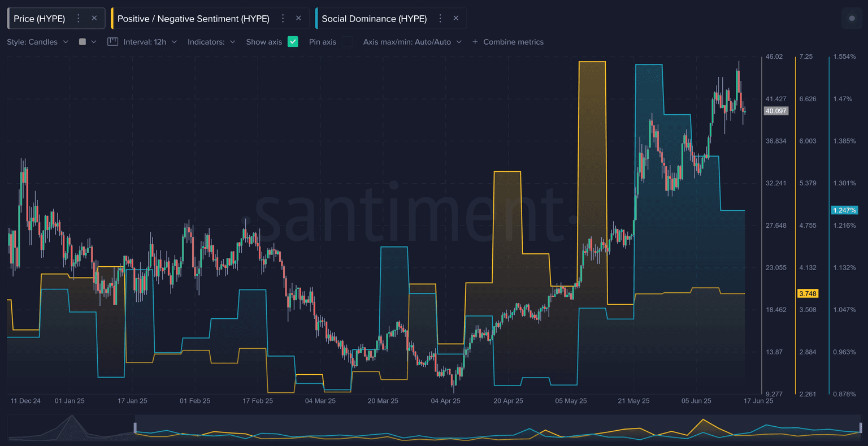Click left handle of timeline range brush
The image size is (868, 446).
click(x=135, y=428)
